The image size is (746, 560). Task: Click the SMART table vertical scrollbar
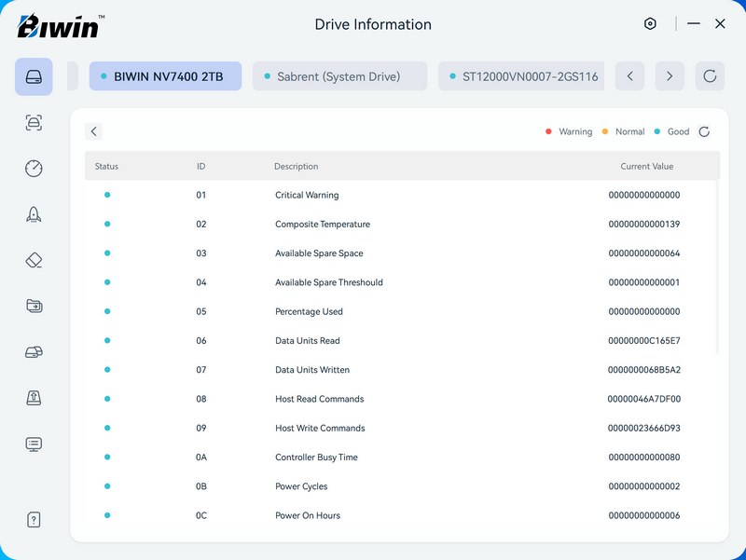(x=717, y=266)
